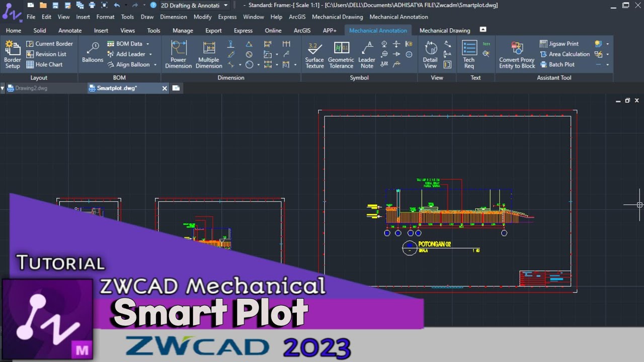Select the Align Balloon tool
This screenshot has width=644, height=362.
(128, 64)
